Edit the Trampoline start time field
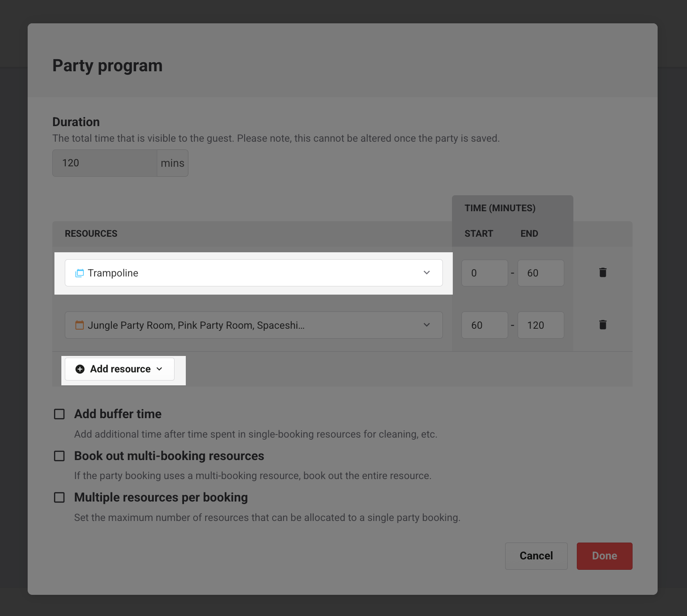 tap(484, 273)
